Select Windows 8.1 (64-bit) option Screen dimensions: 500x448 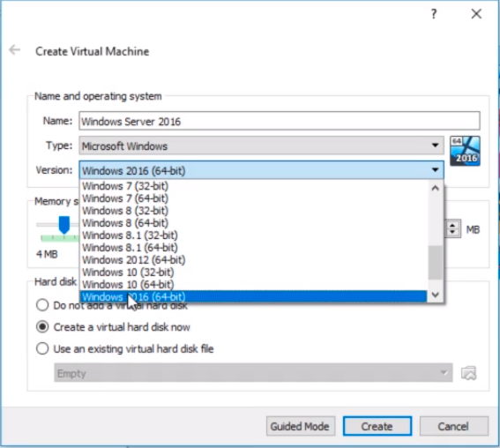[253, 248]
